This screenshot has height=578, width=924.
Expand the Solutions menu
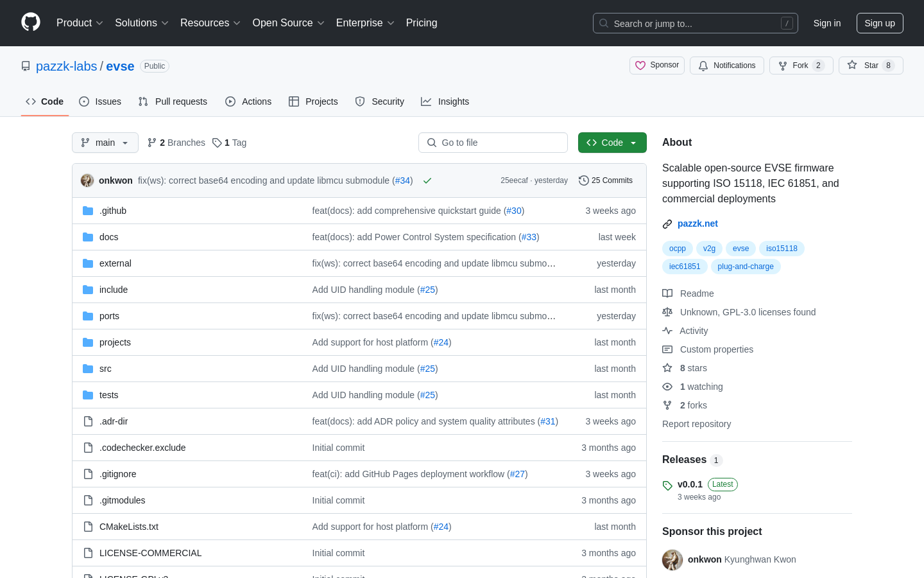(x=142, y=23)
